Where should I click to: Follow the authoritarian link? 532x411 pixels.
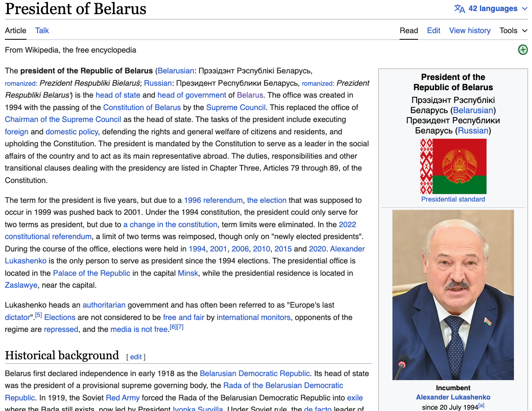point(104,305)
